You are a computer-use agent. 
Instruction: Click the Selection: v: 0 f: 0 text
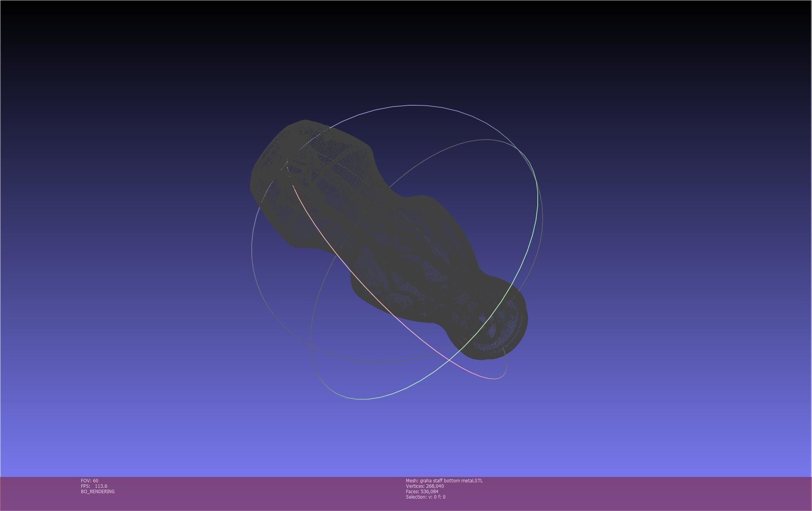(425, 497)
